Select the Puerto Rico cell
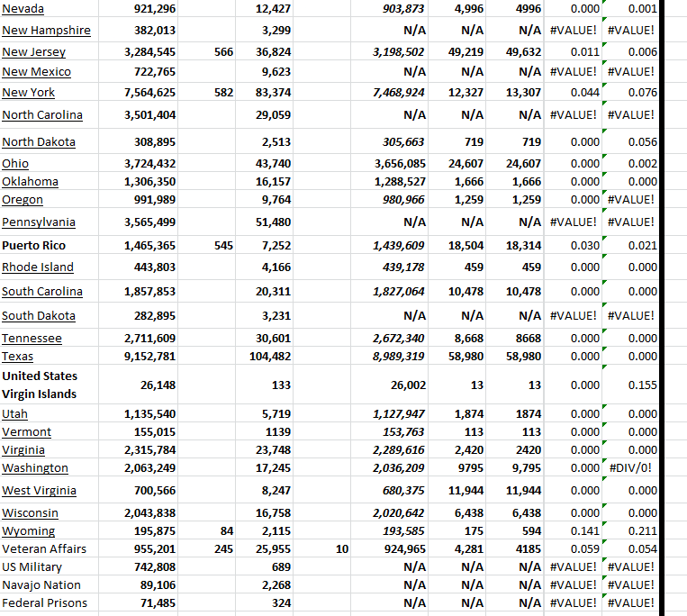 [x=33, y=245]
